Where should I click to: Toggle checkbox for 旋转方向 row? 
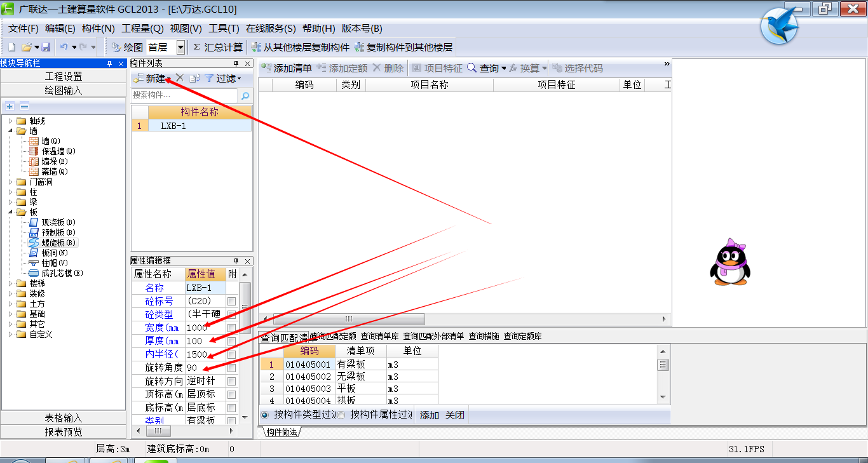click(232, 381)
